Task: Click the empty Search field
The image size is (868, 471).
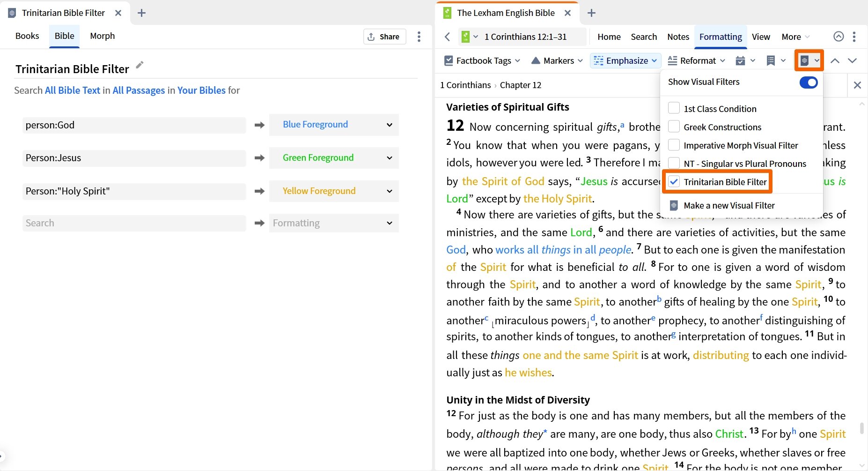Action: [134, 223]
